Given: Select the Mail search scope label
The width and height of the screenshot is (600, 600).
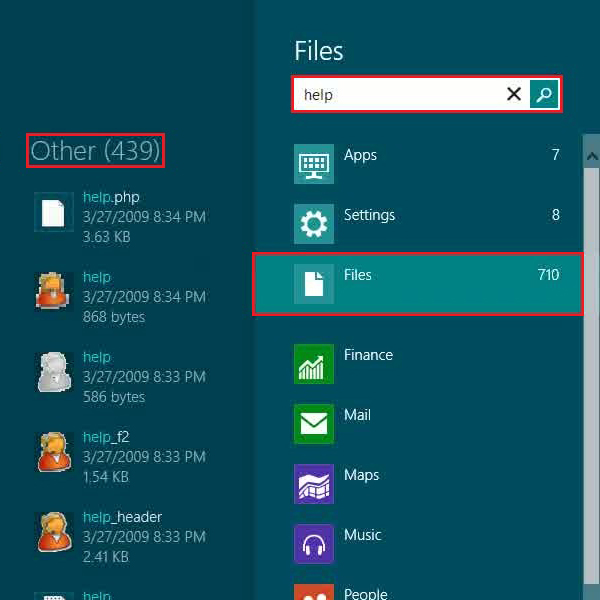Looking at the screenshot, I should (357, 415).
